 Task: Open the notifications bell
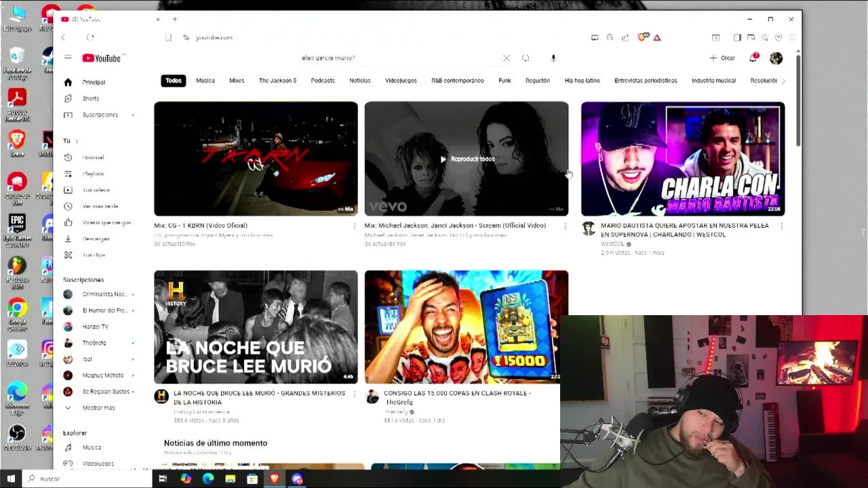coord(753,58)
